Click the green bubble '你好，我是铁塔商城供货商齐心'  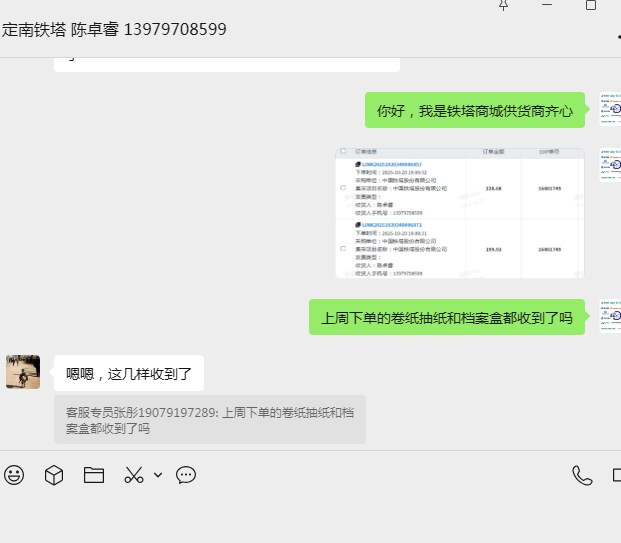pyautogui.click(x=474, y=111)
